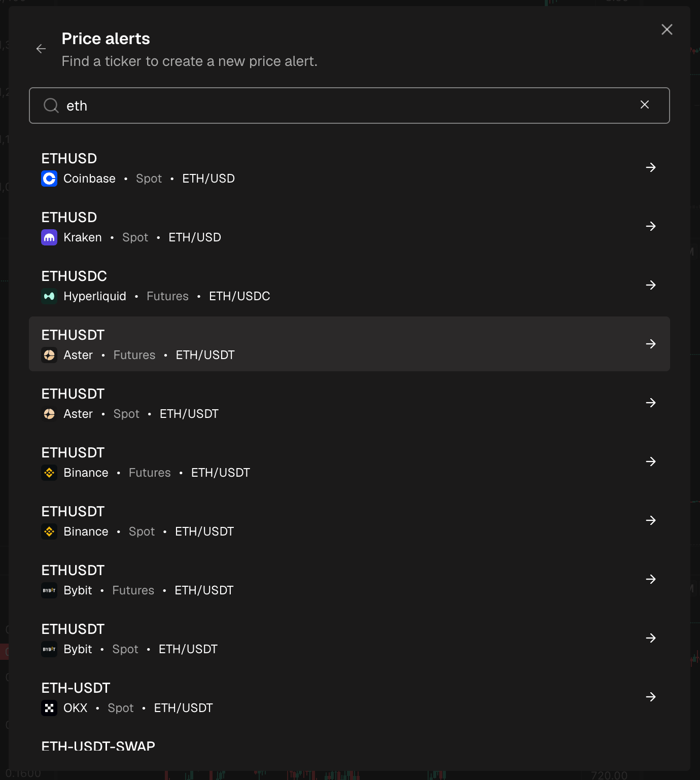Select ETHUSD title in Coinbase row
The height and width of the screenshot is (780, 700).
[69, 159]
